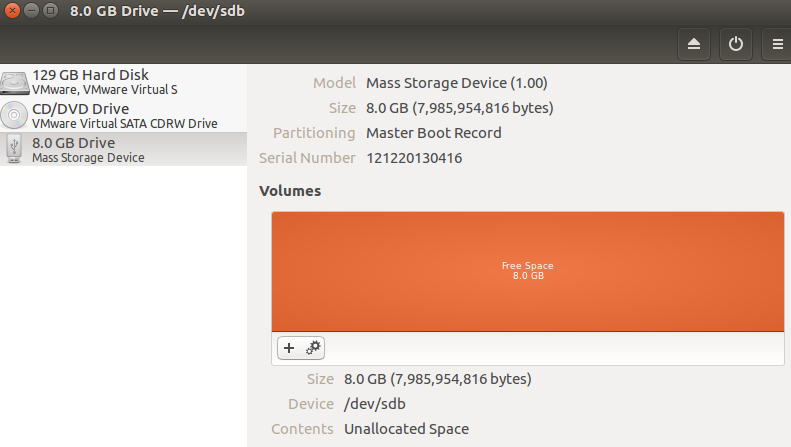
Task: Click the Master Boot Record partitioning value
Action: click(434, 133)
